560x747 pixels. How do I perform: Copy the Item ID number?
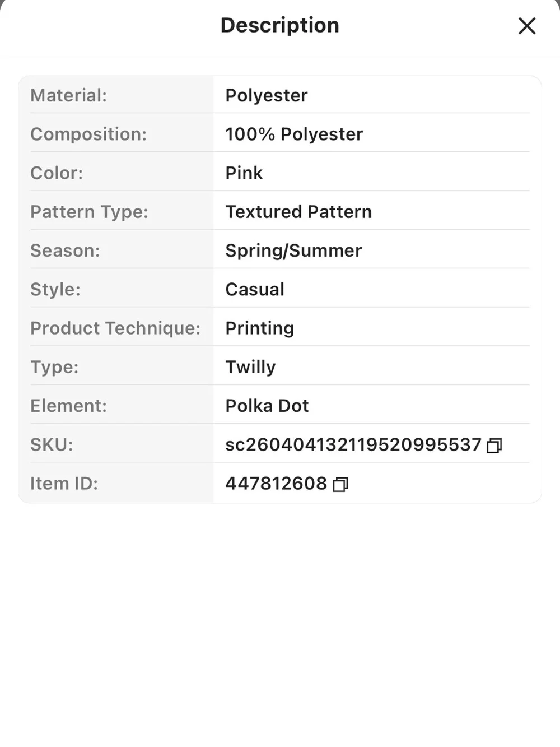[x=340, y=484]
